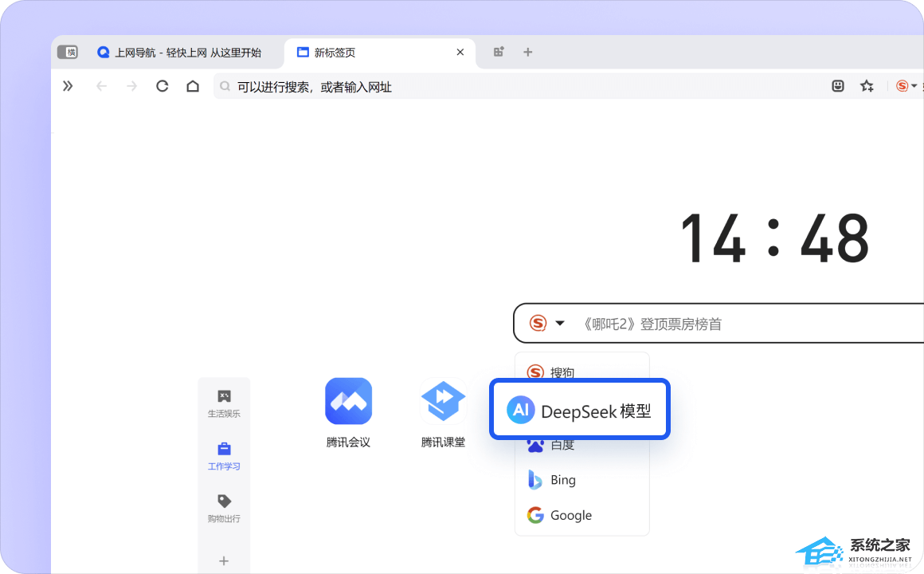
Task: Add a new tab with plus button
Action: coord(528,52)
